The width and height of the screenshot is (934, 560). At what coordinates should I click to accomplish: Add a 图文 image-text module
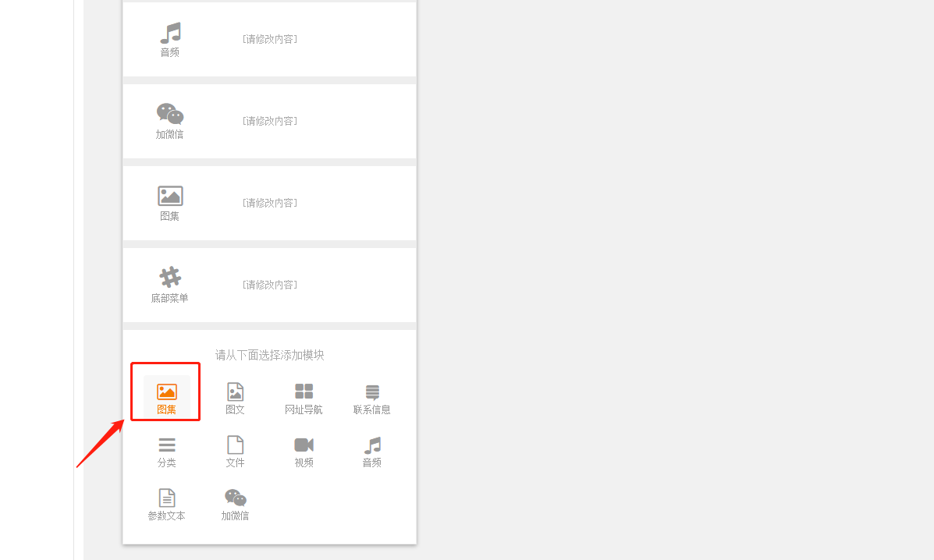coord(235,397)
